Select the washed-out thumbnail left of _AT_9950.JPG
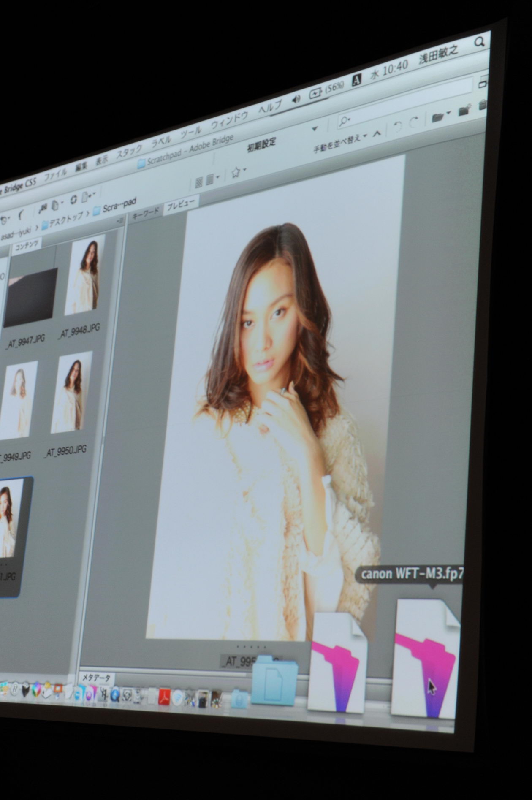This screenshot has width=532, height=800. pos(18,400)
